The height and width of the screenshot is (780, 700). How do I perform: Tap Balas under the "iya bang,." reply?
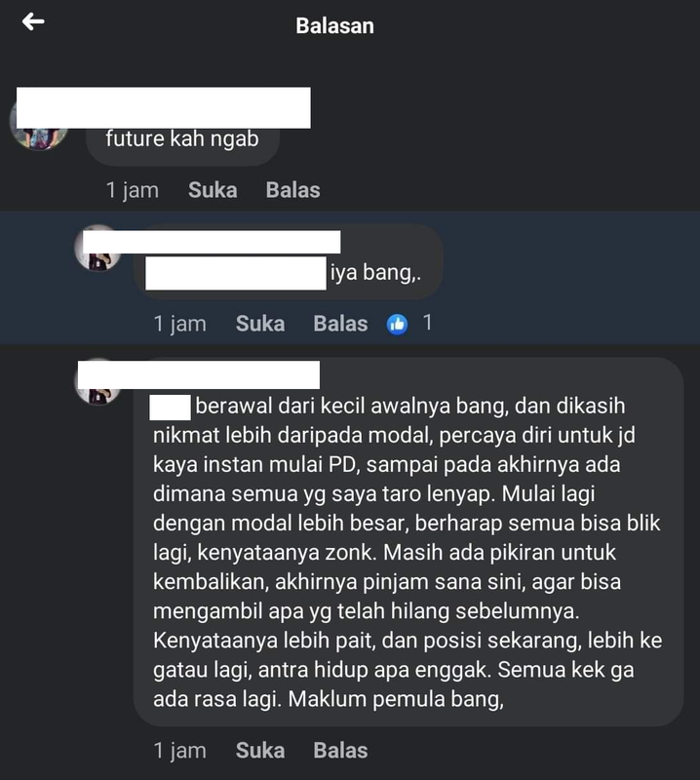click(x=340, y=324)
